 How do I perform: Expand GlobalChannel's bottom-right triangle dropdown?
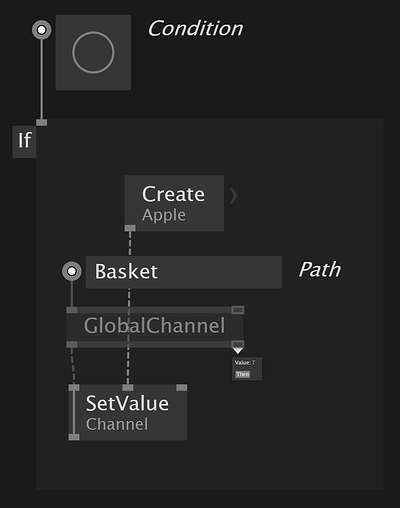(x=238, y=350)
